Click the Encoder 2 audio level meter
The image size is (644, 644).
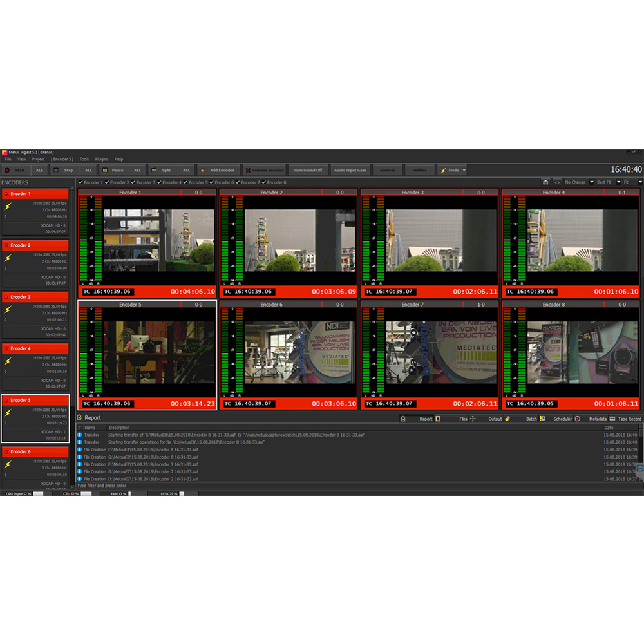(x=232, y=238)
